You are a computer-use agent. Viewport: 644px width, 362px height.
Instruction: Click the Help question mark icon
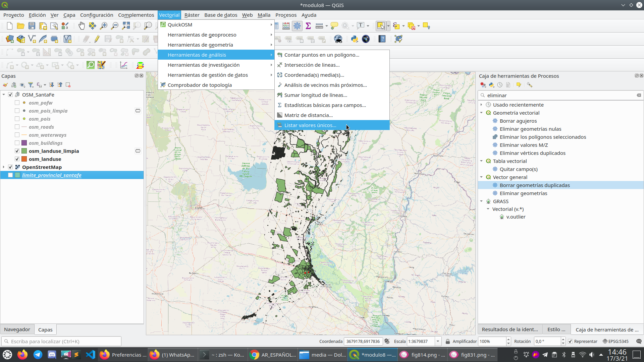click(382, 39)
